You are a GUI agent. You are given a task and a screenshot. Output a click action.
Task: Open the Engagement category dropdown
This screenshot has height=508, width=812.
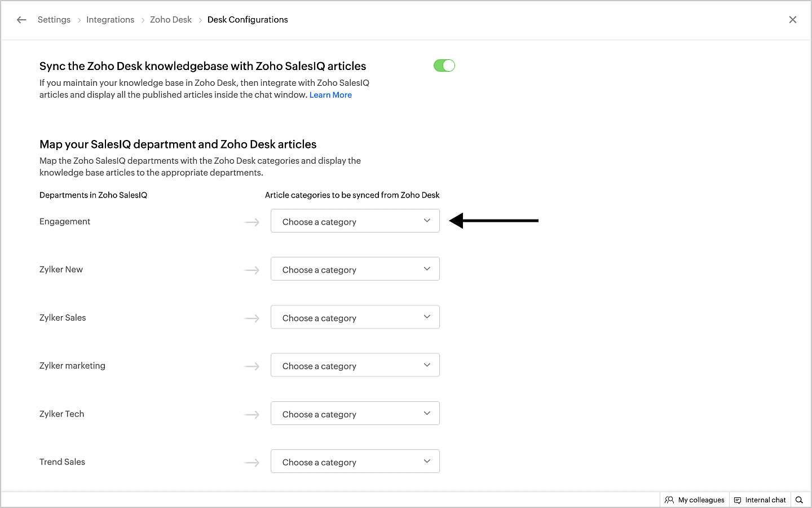[x=355, y=221]
